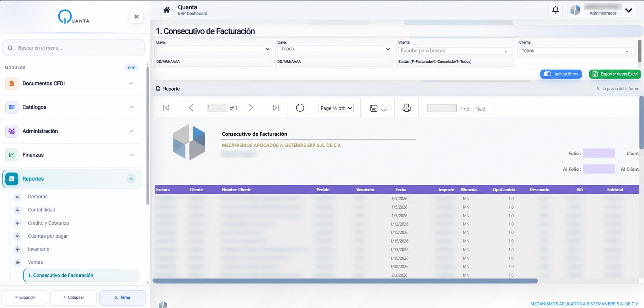Click Exportar datos Excel button
644x308 pixels.
click(x=615, y=74)
